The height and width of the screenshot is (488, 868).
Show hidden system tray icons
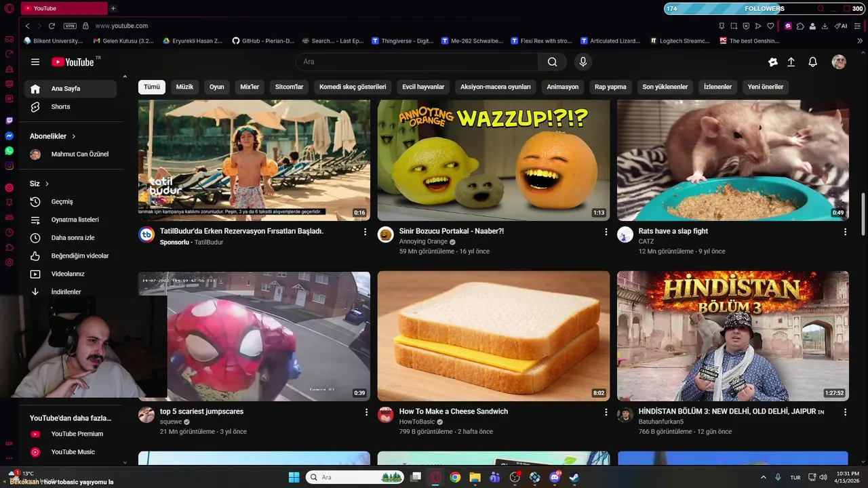(x=763, y=477)
